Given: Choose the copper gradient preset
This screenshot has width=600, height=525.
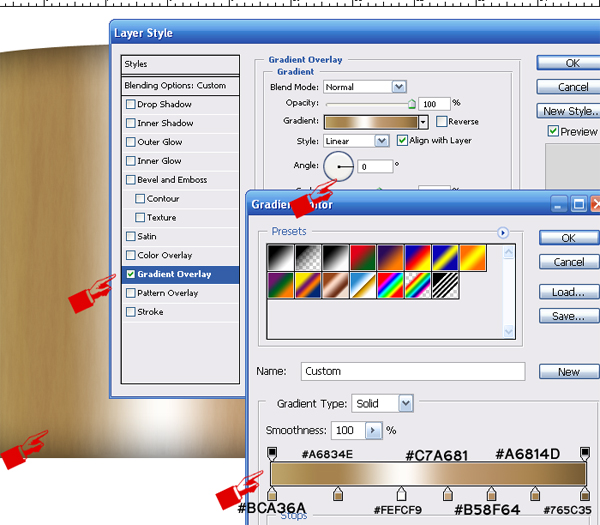Looking at the screenshot, I should coord(335,285).
